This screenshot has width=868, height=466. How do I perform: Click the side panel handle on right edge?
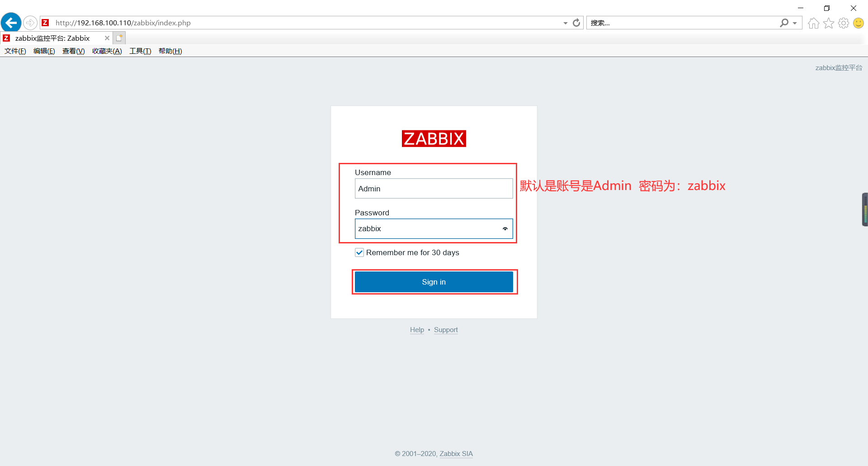tap(865, 209)
